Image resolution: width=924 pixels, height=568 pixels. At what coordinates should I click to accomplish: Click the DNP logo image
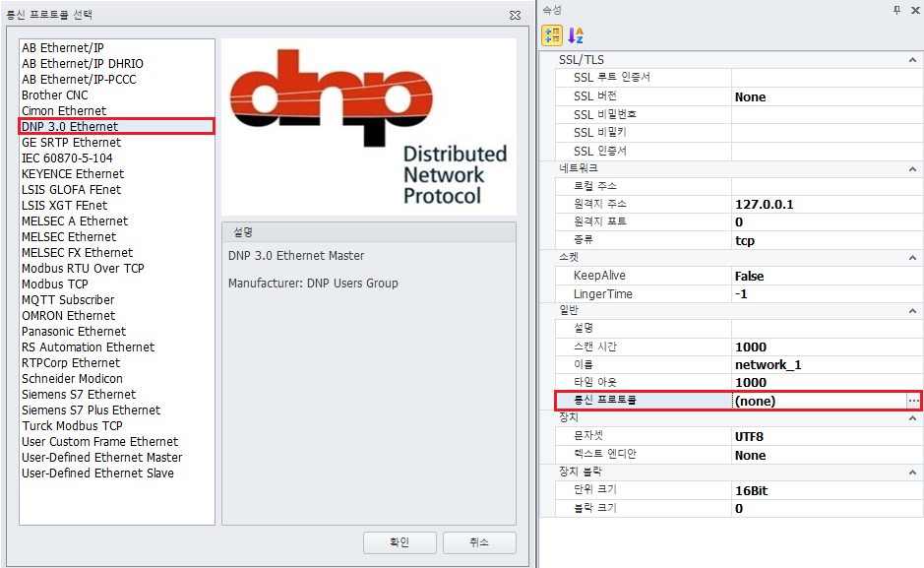(369, 126)
